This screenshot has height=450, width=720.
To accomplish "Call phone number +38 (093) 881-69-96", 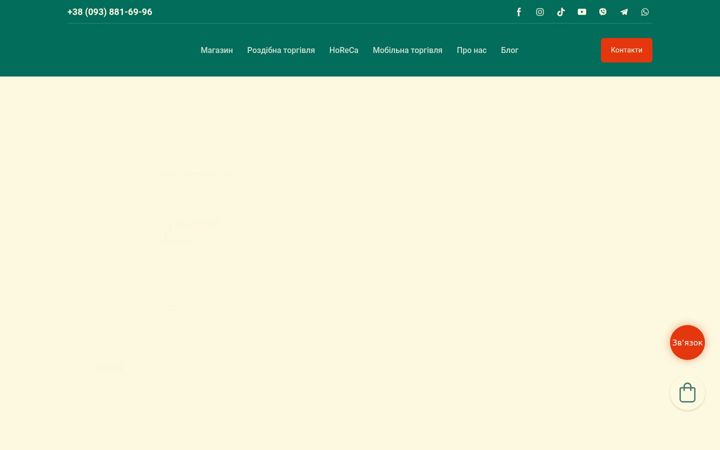I will (x=110, y=12).
